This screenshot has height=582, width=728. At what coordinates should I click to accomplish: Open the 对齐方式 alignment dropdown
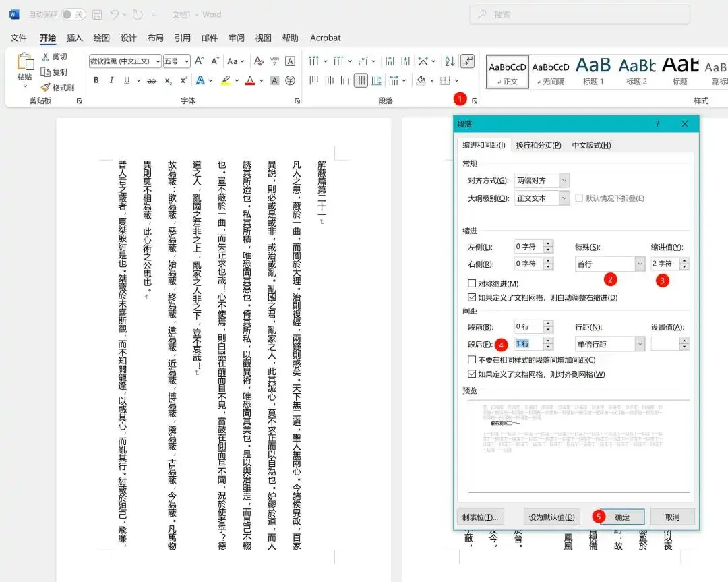pos(564,180)
